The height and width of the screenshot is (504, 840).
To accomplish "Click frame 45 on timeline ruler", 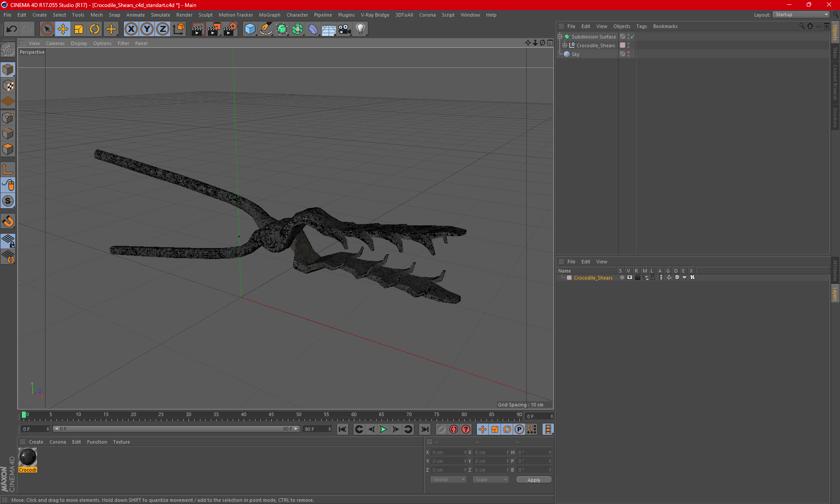I will click(x=271, y=415).
